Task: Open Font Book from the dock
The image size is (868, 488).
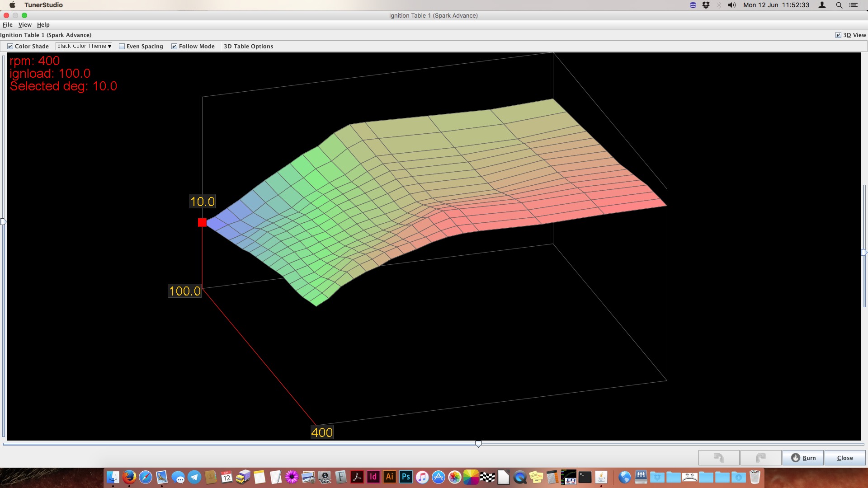Action: coord(341,477)
